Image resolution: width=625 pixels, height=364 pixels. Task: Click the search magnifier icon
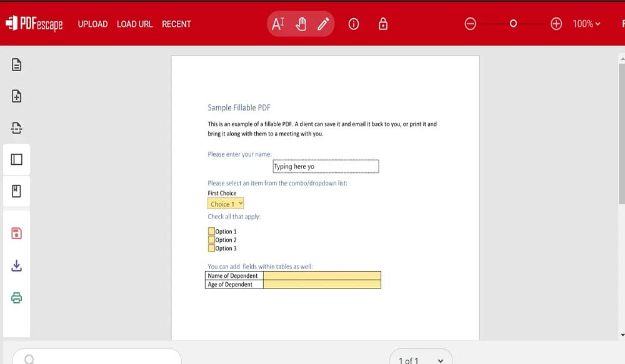(x=29, y=359)
